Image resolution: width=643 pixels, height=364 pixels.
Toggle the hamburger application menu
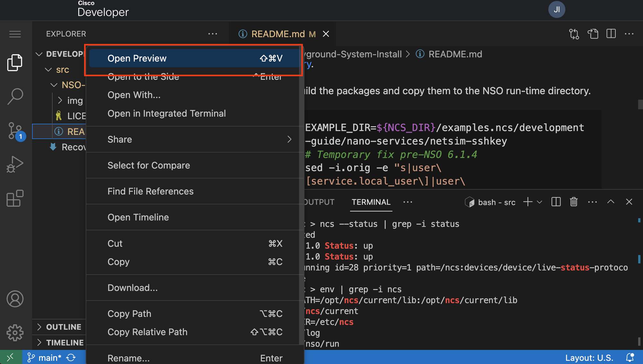click(15, 34)
